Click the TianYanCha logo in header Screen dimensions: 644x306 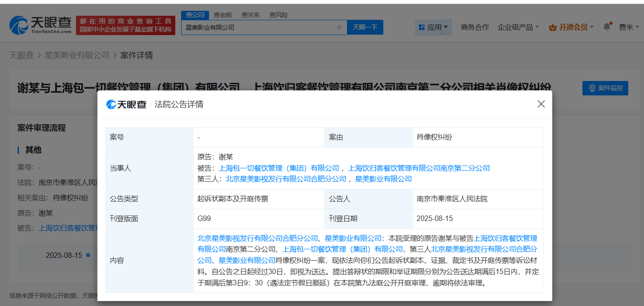click(x=40, y=25)
